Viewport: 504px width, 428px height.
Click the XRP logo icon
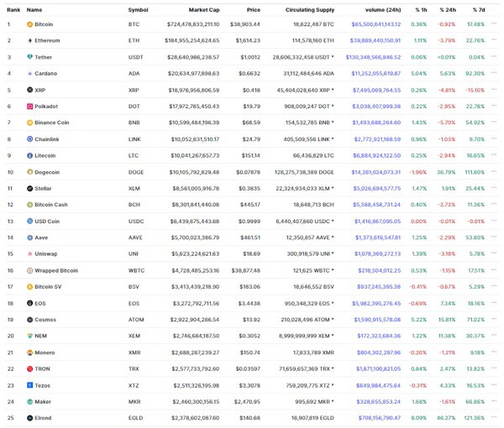[x=30, y=90]
